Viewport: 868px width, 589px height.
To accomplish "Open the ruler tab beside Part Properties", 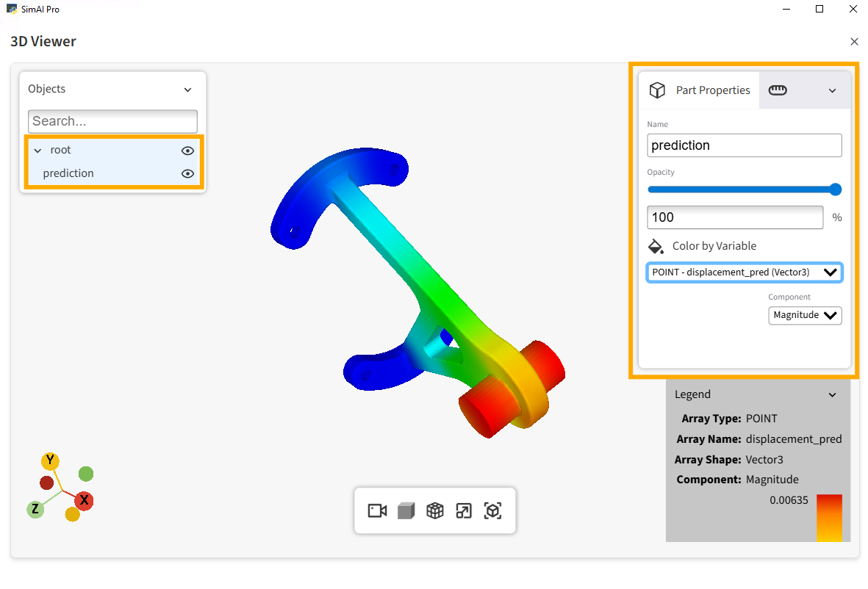I will click(x=778, y=90).
